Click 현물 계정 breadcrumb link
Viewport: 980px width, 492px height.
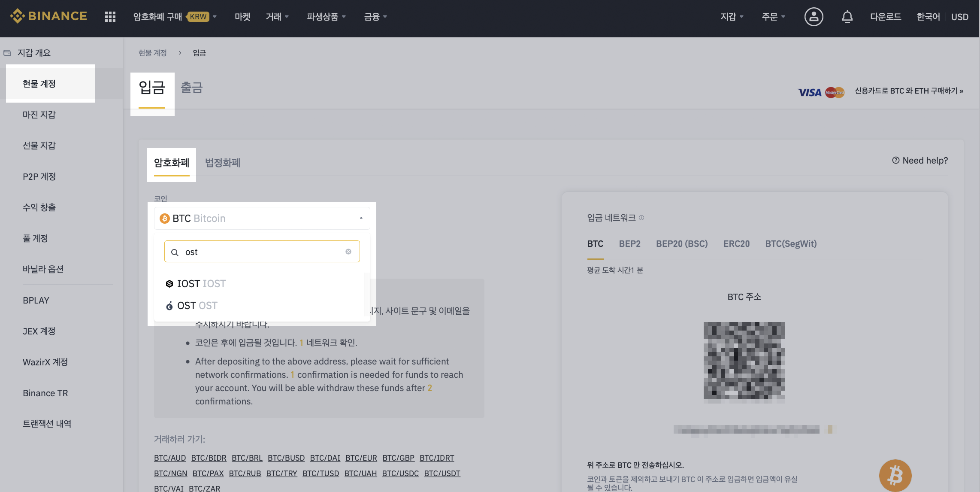click(152, 53)
